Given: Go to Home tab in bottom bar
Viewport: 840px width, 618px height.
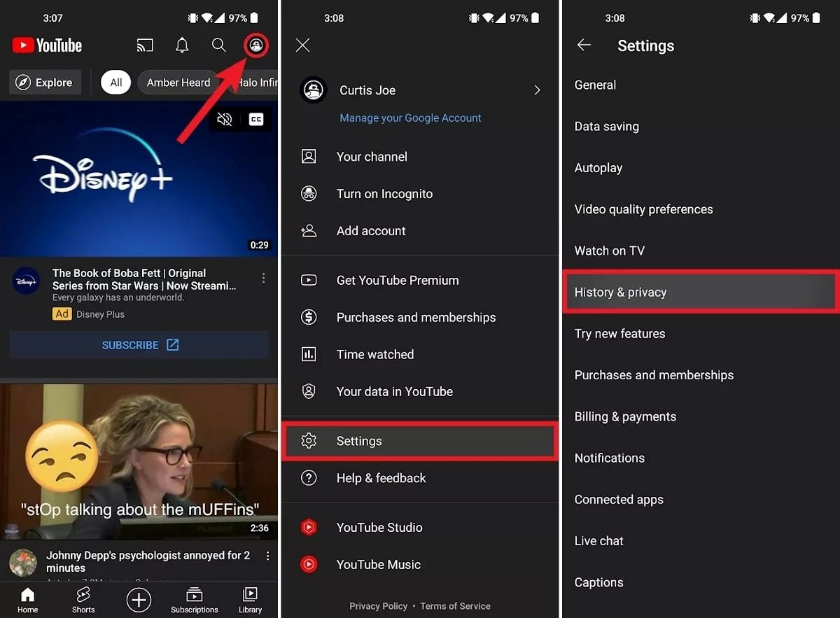Looking at the screenshot, I should pos(27,601).
